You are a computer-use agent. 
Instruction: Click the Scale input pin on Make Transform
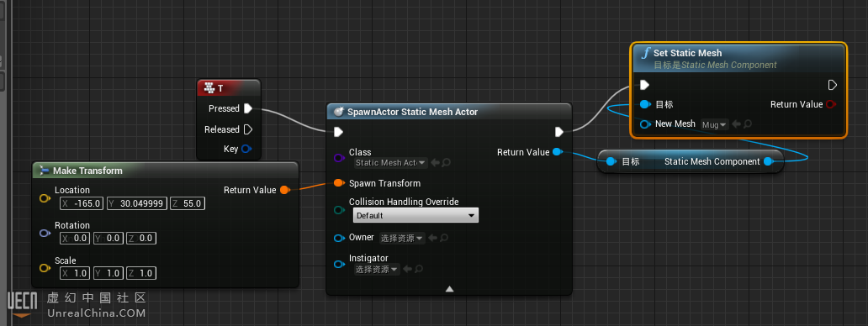tap(45, 268)
